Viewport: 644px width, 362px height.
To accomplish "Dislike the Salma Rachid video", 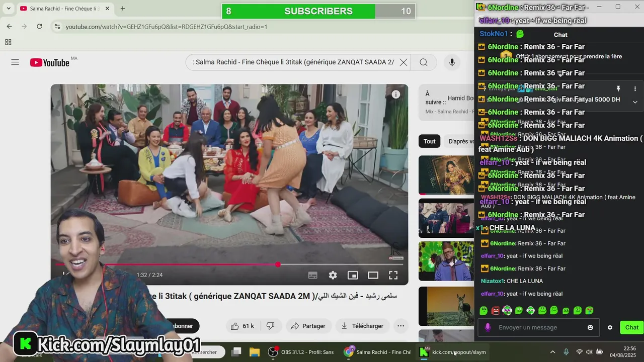I will (x=270, y=326).
